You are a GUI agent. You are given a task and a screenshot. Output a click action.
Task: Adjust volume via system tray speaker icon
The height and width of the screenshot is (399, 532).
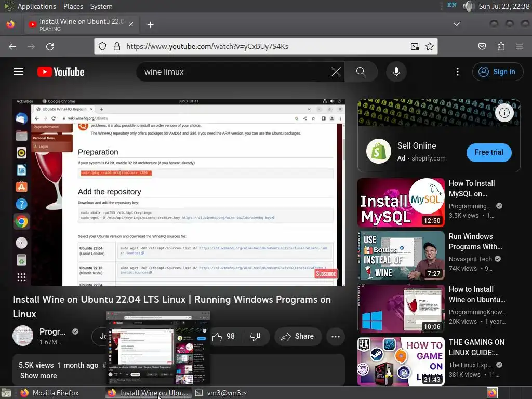click(468, 6)
